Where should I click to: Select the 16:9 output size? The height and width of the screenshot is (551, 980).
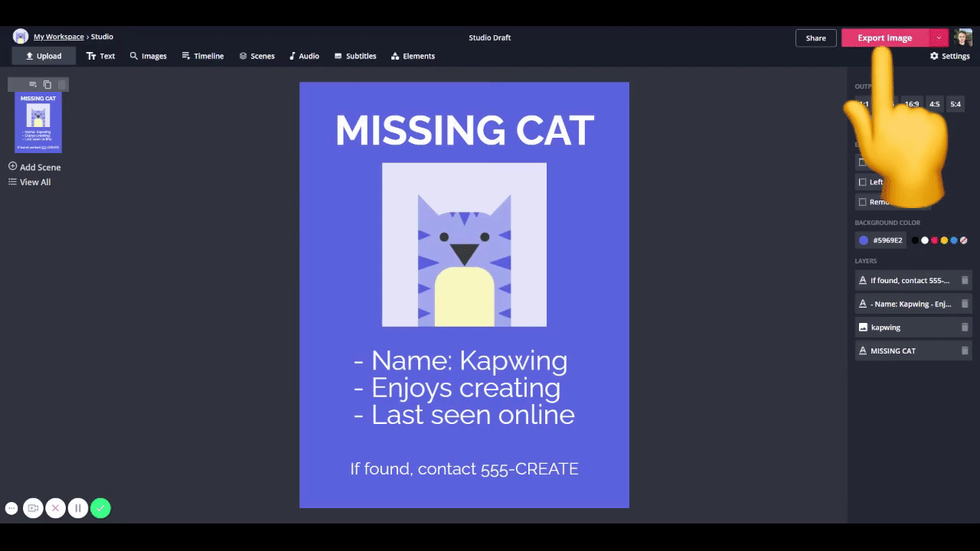(911, 104)
